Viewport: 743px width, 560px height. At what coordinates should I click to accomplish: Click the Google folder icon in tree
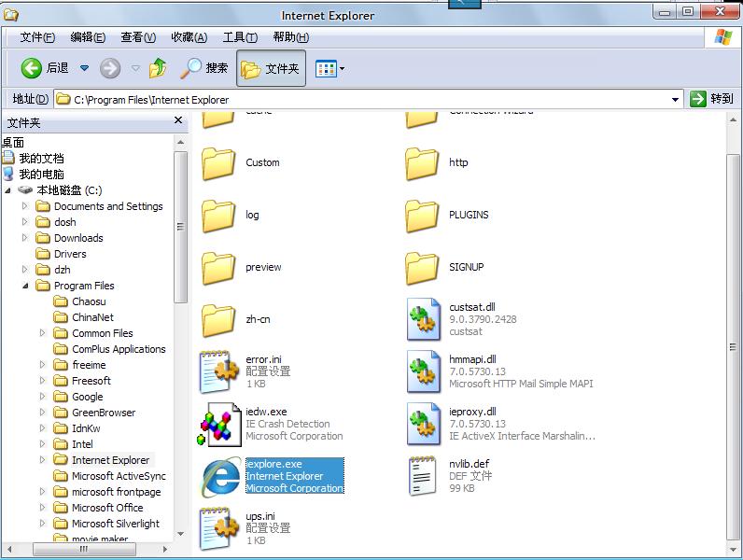(61, 397)
